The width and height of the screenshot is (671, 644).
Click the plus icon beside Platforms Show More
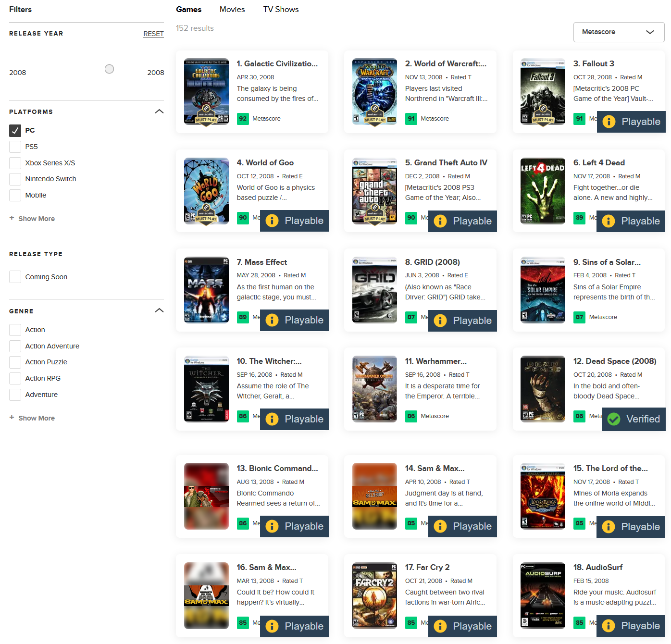[12, 218]
